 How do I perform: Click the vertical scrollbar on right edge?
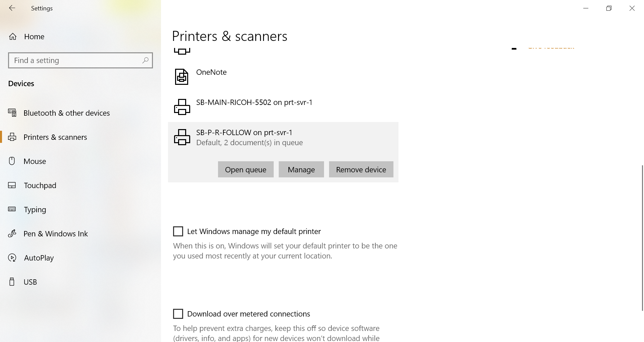coord(642,238)
